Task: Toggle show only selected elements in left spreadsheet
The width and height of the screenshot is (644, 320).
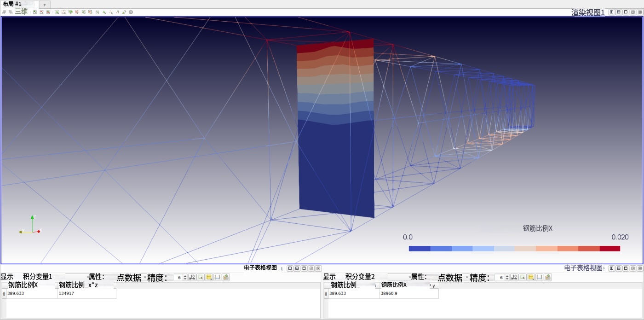Action: (201, 277)
